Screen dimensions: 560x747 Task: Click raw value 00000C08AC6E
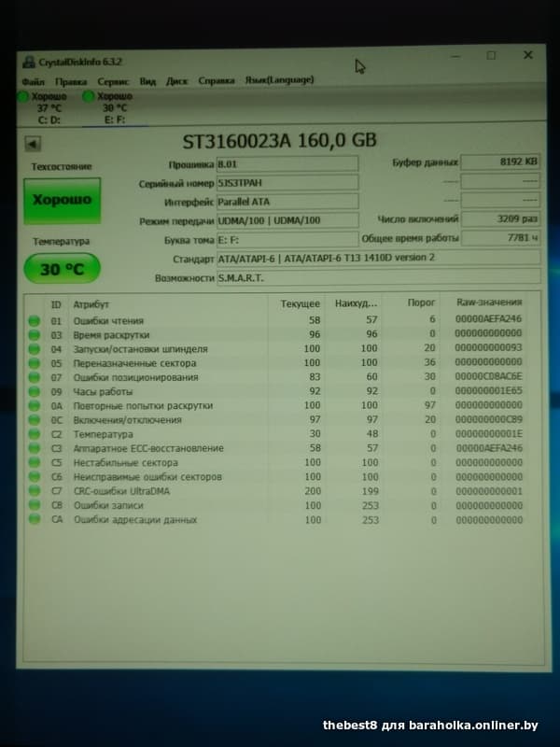[x=489, y=376]
